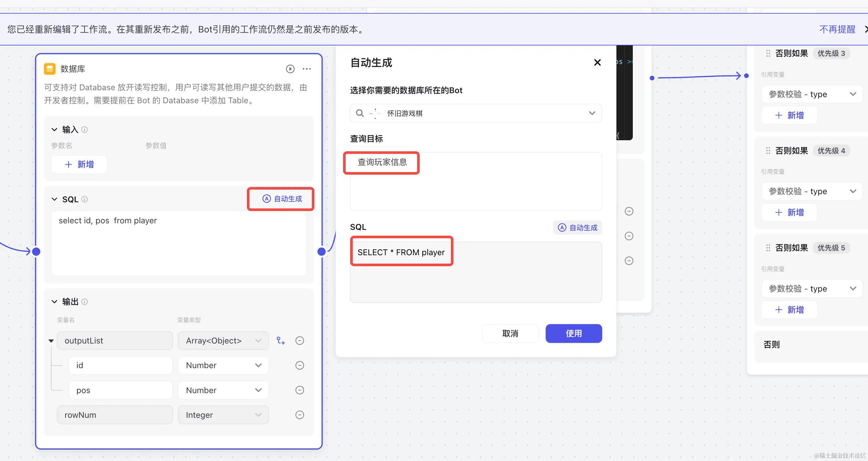Screen dimensions: 868x461
Task: Open the database node's more options menu
Action: coord(307,69)
